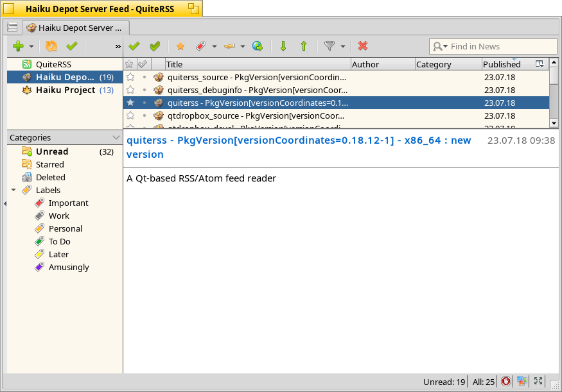562x392 pixels.
Task: Select the Deleted category
Action: pyautogui.click(x=64, y=178)
